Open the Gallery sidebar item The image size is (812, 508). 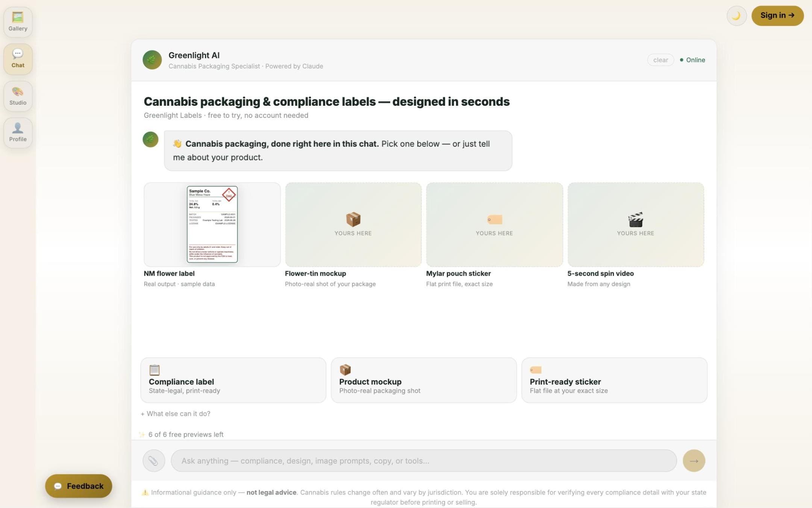[18, 22]
